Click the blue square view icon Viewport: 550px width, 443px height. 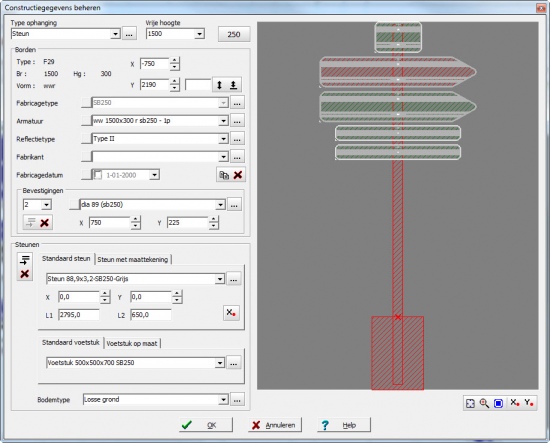(x=498, y=403)
